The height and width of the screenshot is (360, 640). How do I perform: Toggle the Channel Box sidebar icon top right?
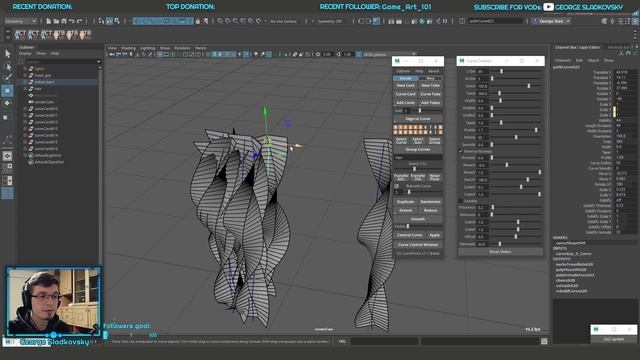pyautogui.click(x=635, y=21)
